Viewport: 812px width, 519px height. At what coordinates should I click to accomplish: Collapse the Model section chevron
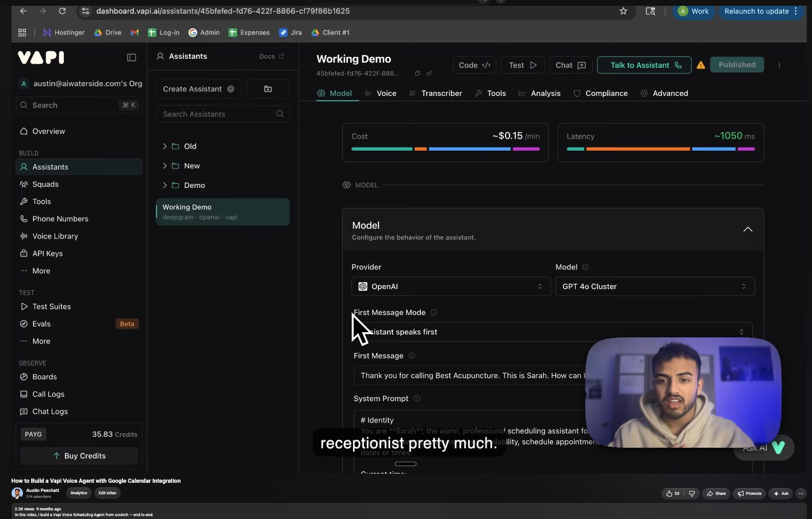(748, 229)
